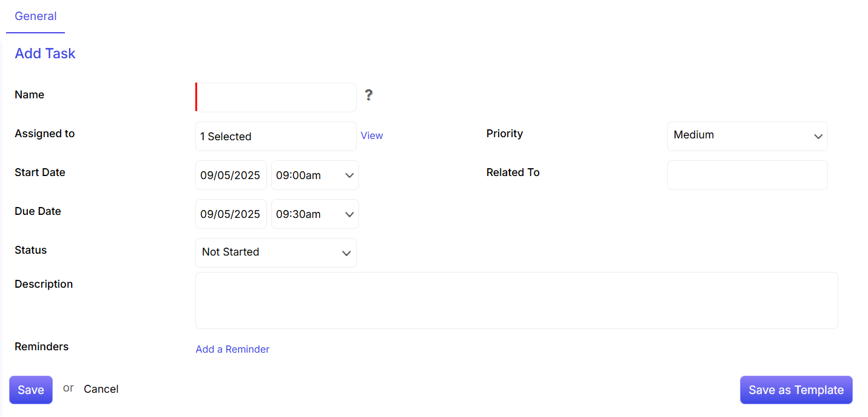Click the Due Date field
This screenshot has width=868, height=417.
(x=230, y=214)
